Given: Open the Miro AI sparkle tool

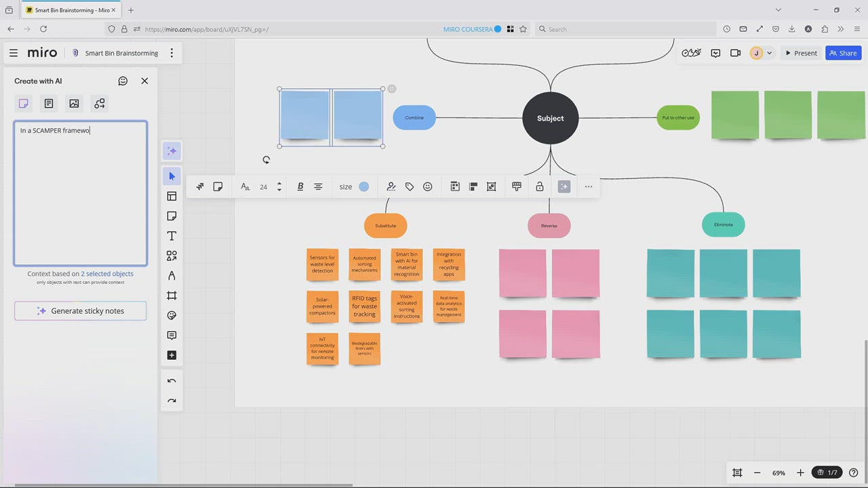Looking at the screenshot, I should (x=172, y=151).
